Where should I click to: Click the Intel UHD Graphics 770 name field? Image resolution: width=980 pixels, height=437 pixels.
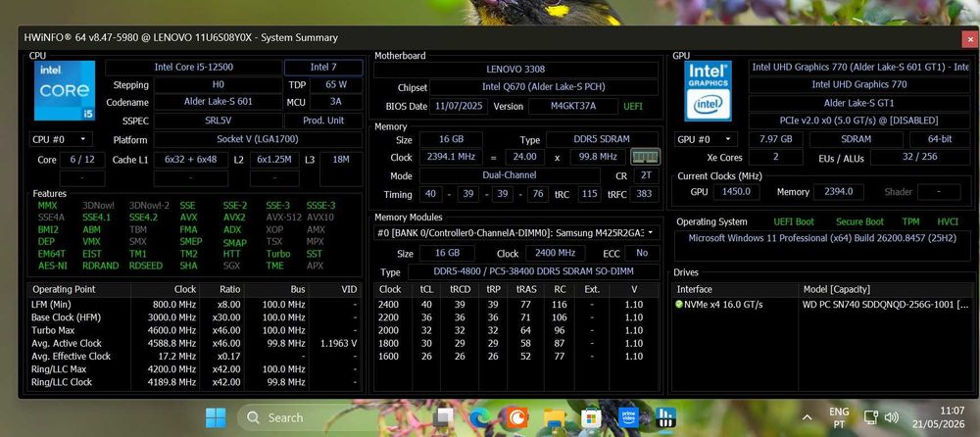pyautogui.click(x=858, y=84)
